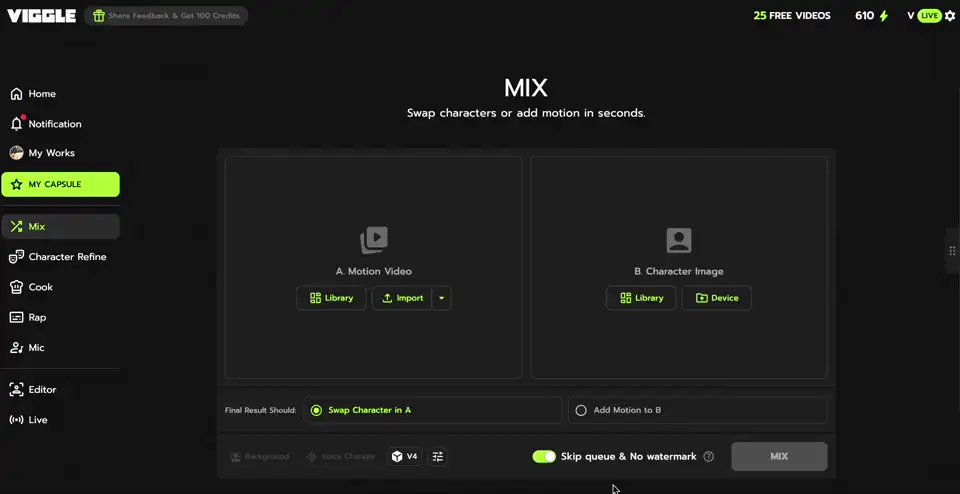Screen dimensions: 960x494
Task: Open Share Feedback & Get 100 Credits
Action: (166, 16)
